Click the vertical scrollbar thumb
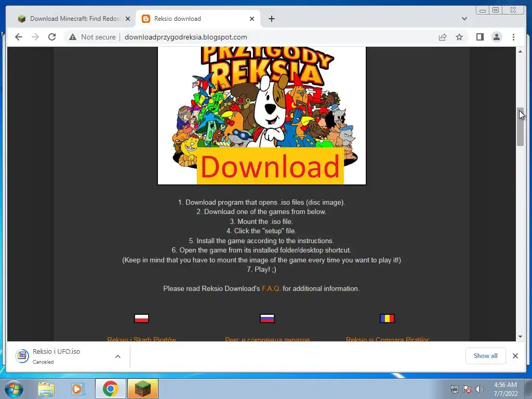Viewport: 532px width, 399px height. (x=520, y=127)
